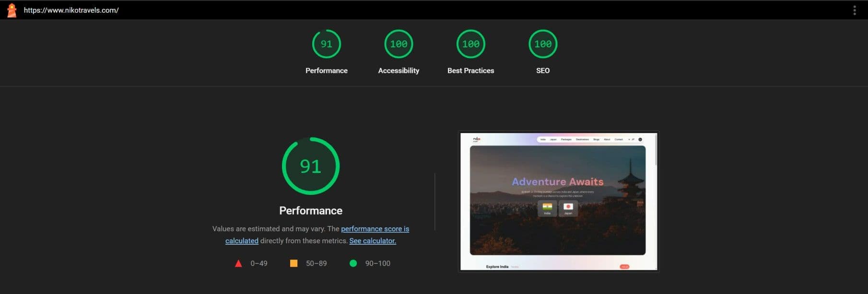Click the orange square 50–89 legend icon
This screenshot has width=868, height=294.
[x=293, y=263]
